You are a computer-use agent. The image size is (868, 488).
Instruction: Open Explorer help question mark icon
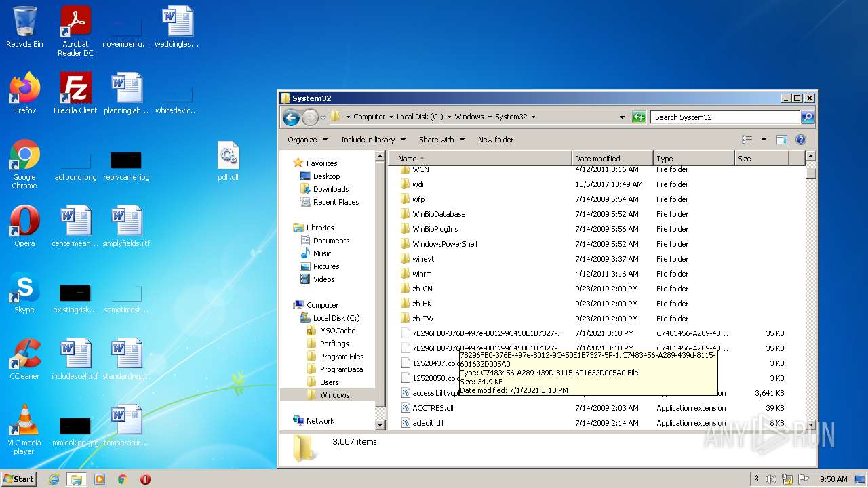coord(800,140)
